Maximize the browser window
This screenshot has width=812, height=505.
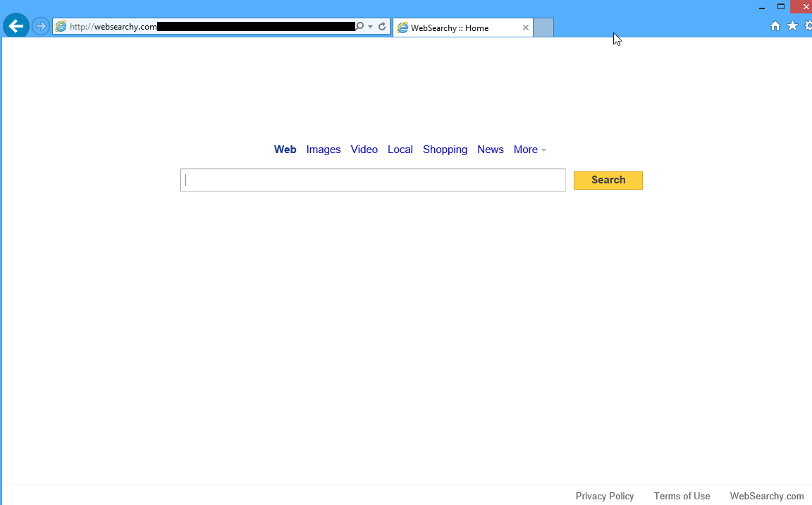coord(781,7)
